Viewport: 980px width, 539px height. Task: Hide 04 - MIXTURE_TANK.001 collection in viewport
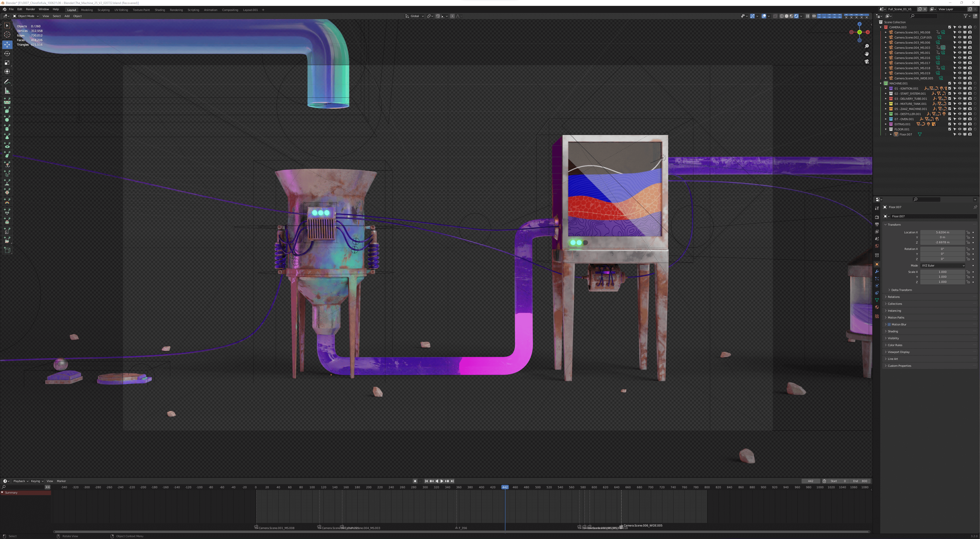click(959, 104)
